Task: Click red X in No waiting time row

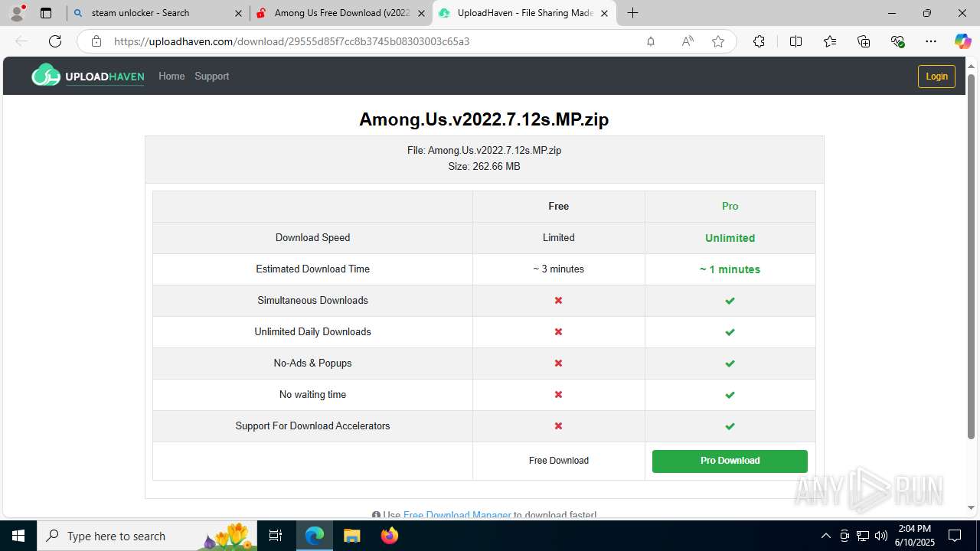Action: [x=559, y=394]
